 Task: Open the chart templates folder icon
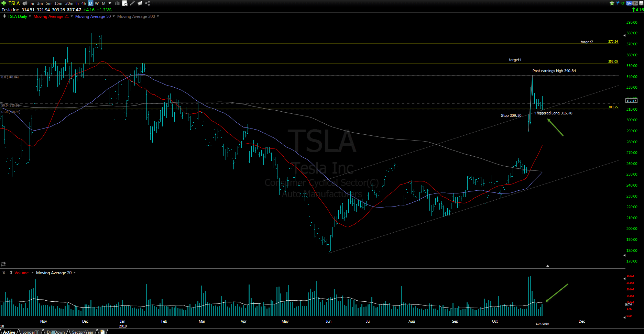coord(140,3)
